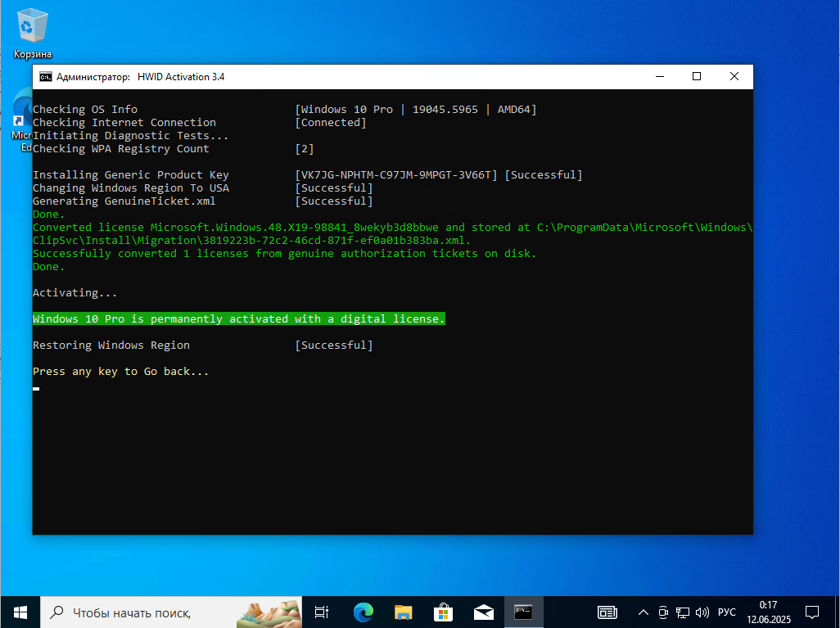This screenshot has width=840, height=628.
Task: Maximize the HWID Activation window
Action: (x=697, y=77)
